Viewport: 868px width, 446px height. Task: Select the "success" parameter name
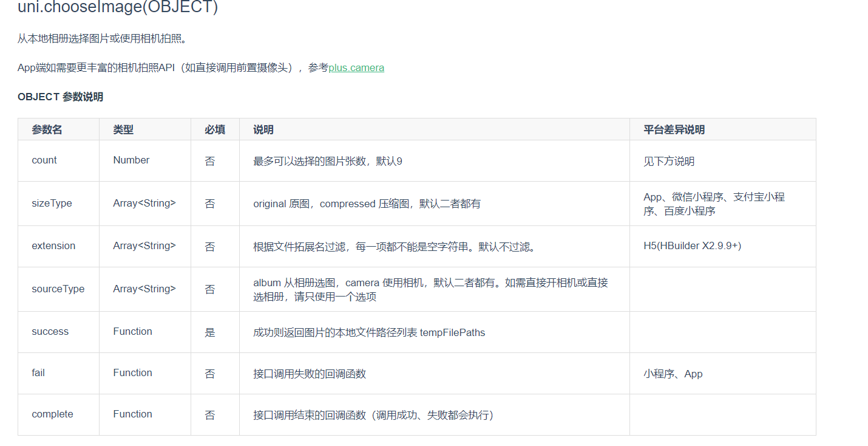point(50,332)
